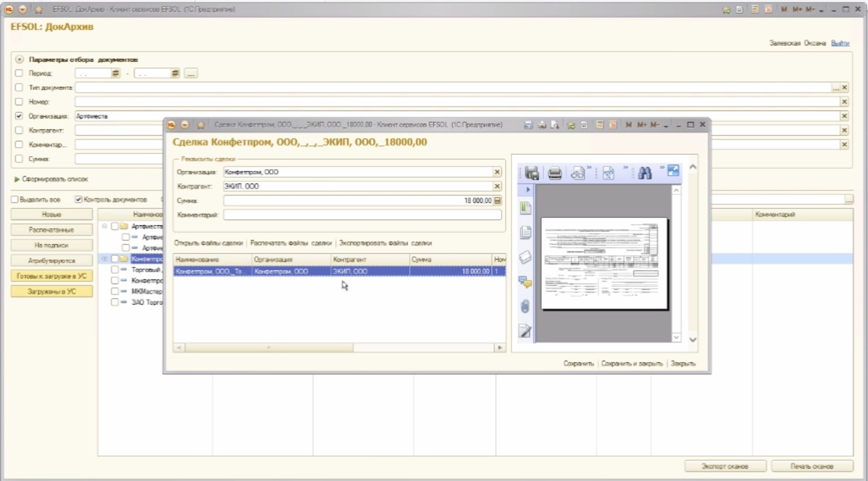The image size is (868, 481).
Task: Collapse the Артфиеста folder in the tree
Action: (x=104, y=226)
